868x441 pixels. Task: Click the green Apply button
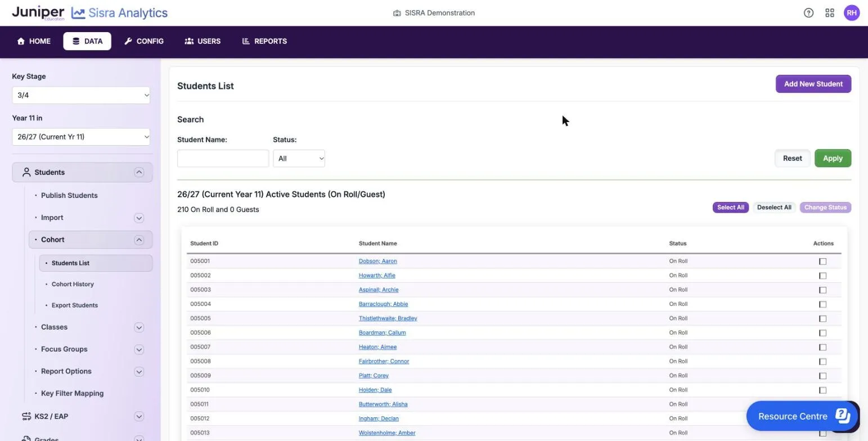[x=833, y=159]
